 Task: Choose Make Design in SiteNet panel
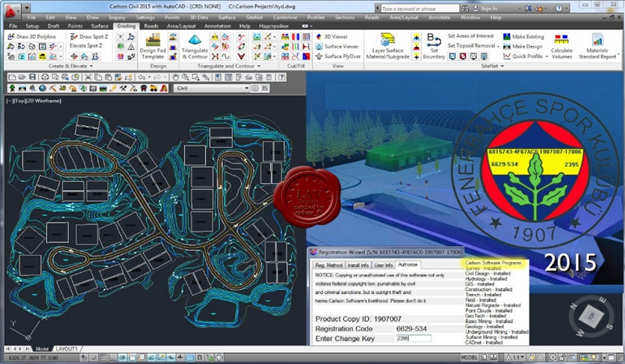pos(523,46)
